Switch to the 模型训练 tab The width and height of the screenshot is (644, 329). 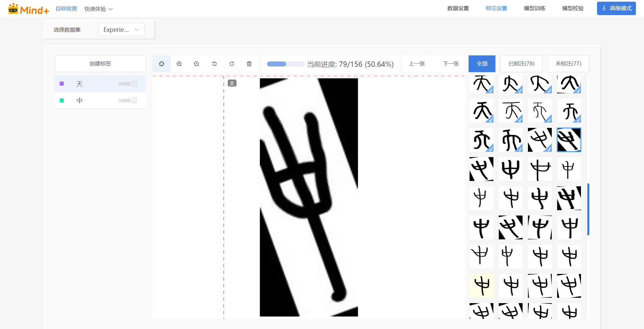(534, 8)
